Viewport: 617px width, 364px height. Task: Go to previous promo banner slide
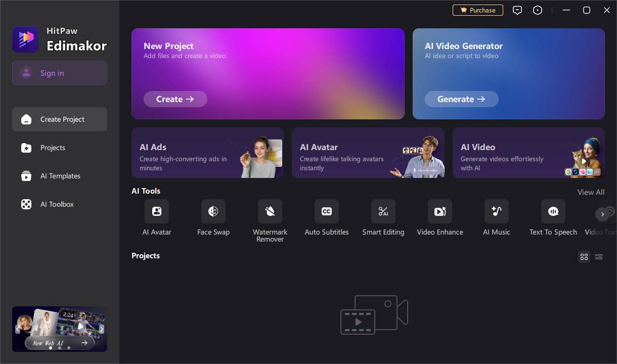(18, 329)
